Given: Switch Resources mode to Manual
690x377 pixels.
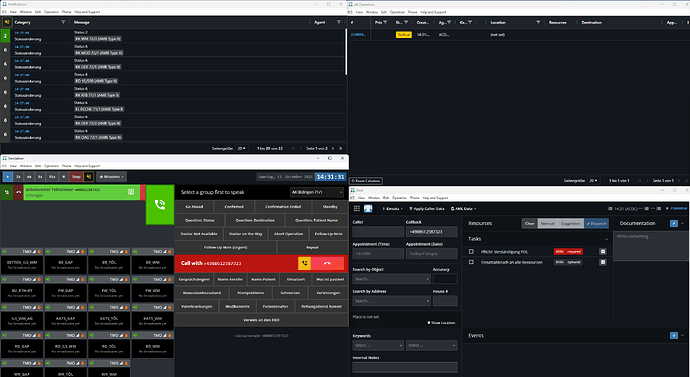Looking at the screenshot, I should coord(547,223).
